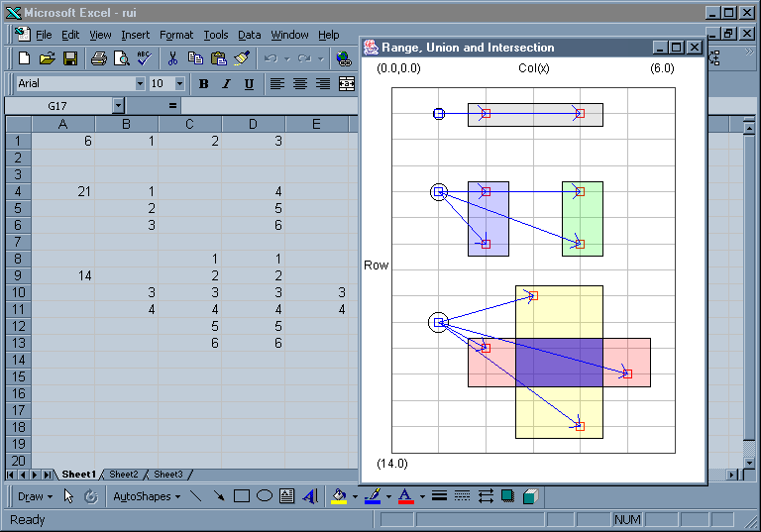Run the Spelling check tool
761x532 pixels.
click(145, 58)
